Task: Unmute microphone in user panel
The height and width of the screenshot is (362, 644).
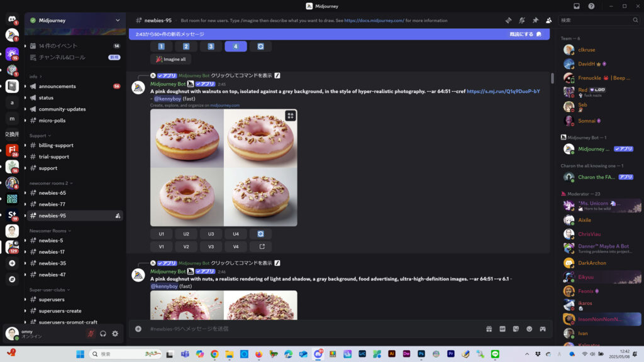Action: pyautogui.click(x=91, y=334)
